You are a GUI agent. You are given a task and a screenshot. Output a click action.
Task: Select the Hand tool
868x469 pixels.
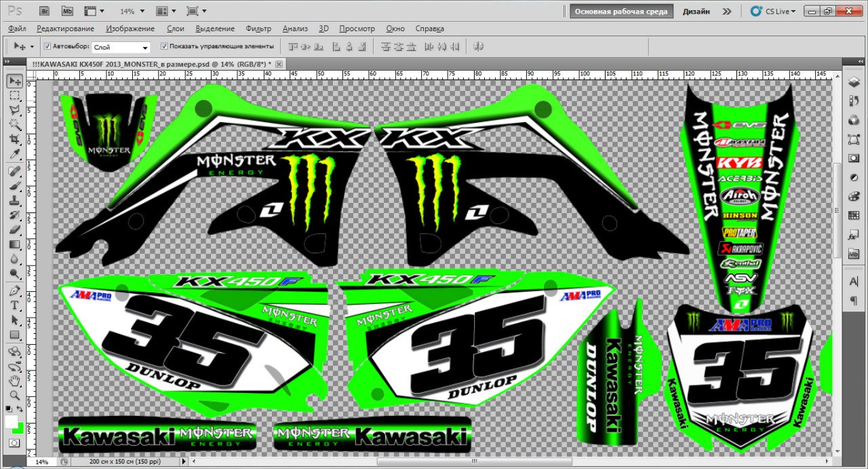(14, 381)
